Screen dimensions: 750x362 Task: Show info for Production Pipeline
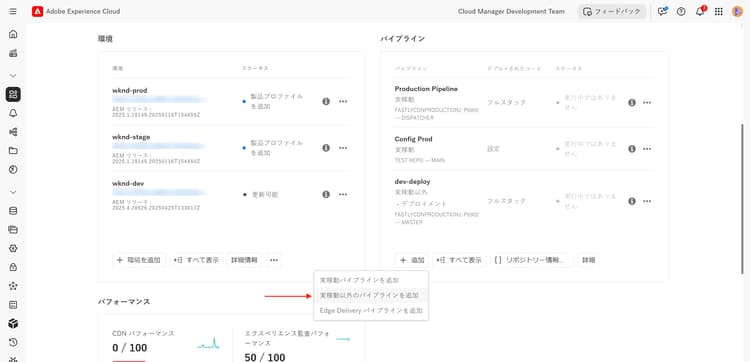click(632, 102)
